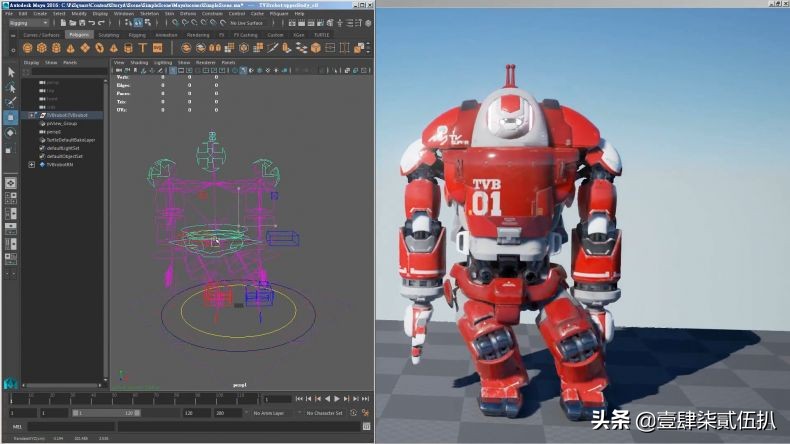The image size is (790, 444).
Task: Click the polygon Text tool shelf icon
Action: (x=143, y=47)
